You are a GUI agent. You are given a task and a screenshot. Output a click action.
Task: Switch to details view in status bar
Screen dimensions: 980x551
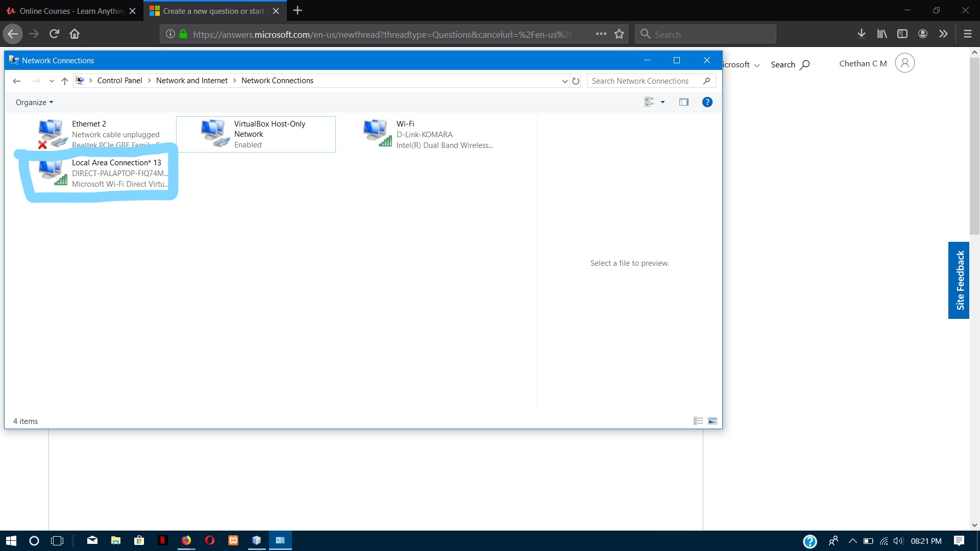click(x=698, y=421)
